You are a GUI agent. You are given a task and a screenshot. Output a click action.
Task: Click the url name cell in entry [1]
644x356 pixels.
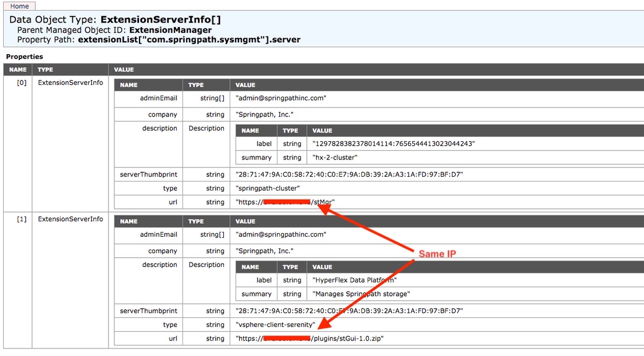coord(172,339)
